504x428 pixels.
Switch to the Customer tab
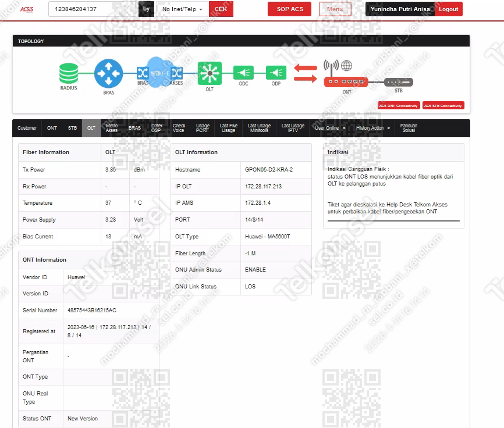pyautogui.click(x=27, y=128)
